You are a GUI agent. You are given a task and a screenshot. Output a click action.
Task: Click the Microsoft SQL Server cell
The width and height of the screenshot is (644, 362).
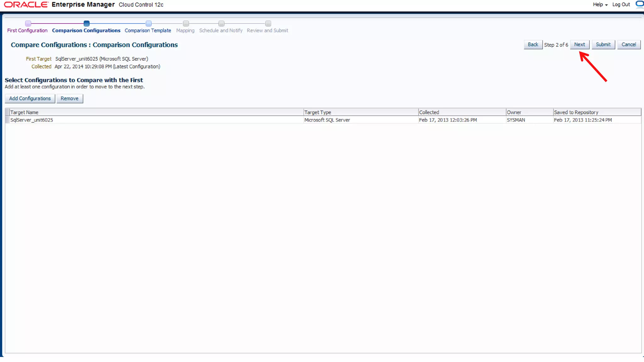pyautogui.click(x=361, y=120)
